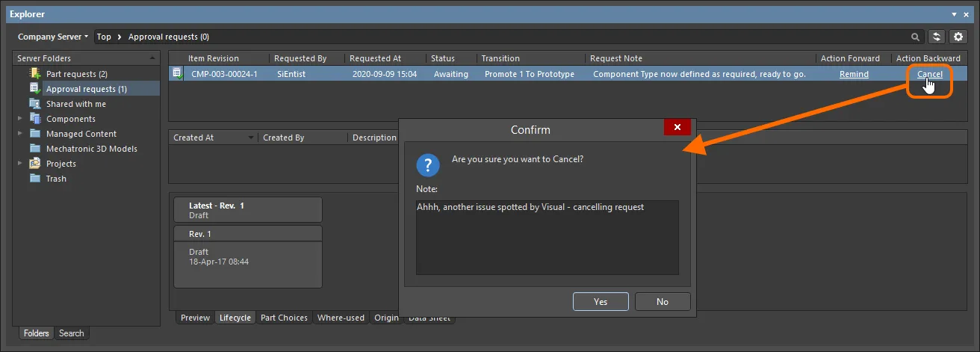This screenshot has width=980, height=352.
Task: Click the Managed Content folder icon
Action: [x=34, y=134]
